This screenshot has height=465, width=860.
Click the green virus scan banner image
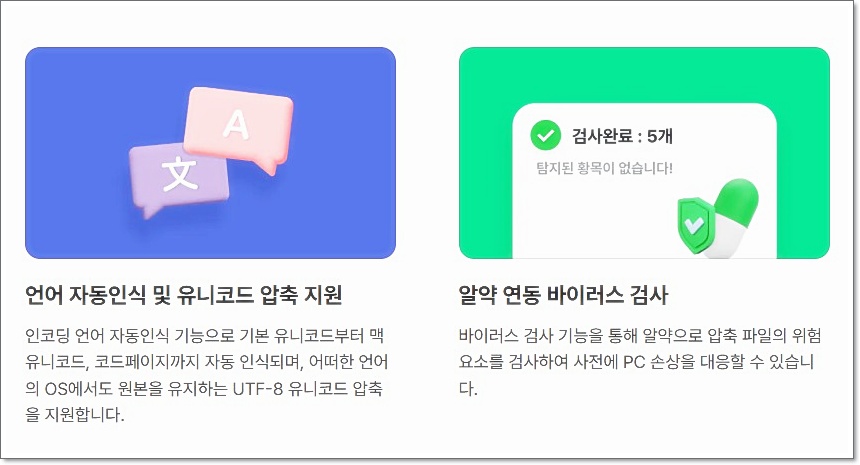(x=644, y=153)
